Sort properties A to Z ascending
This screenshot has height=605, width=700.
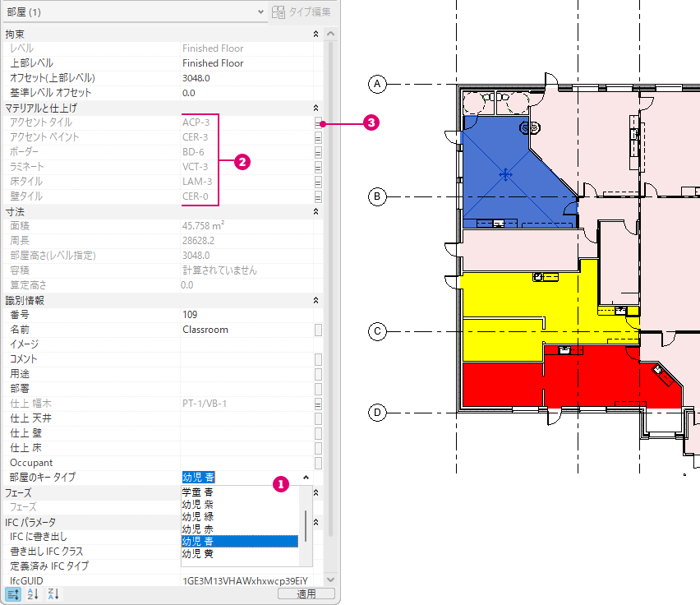[33, 593]
